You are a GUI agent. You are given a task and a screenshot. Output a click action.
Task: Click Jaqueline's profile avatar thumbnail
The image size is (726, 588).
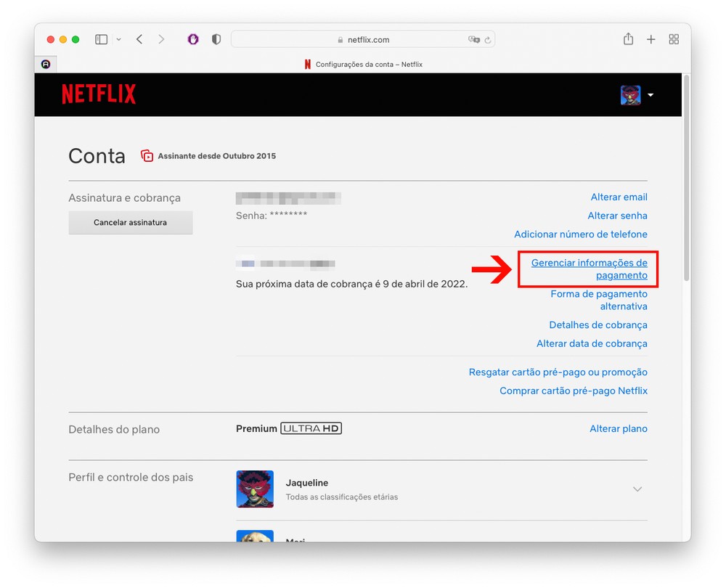click(x=255, y=489)
